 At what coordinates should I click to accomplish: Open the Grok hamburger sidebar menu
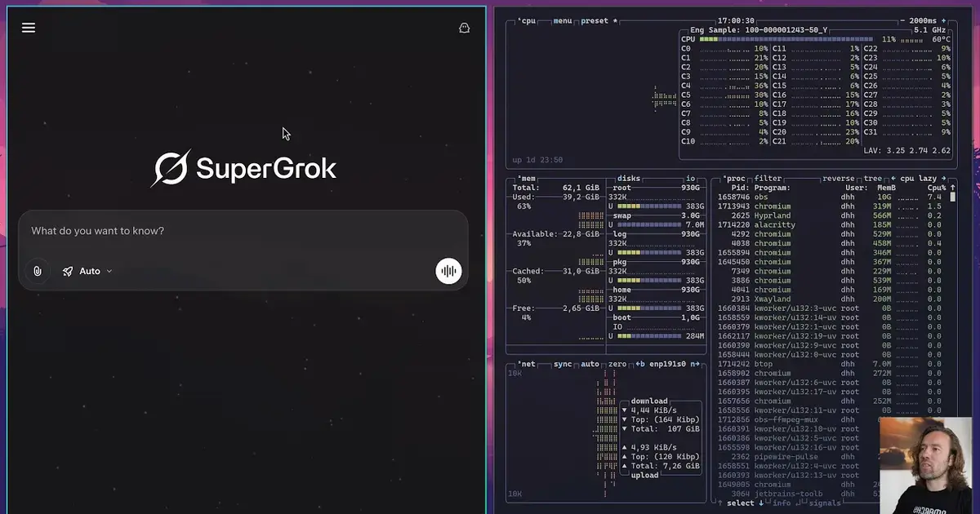[x=29, y=28]
